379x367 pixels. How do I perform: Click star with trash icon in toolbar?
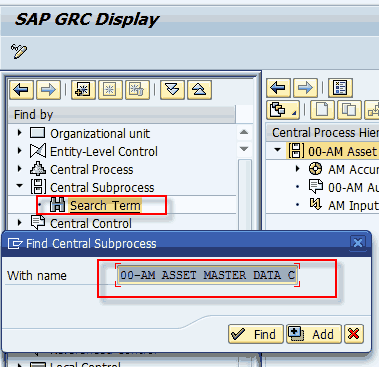tap(137, 90)
